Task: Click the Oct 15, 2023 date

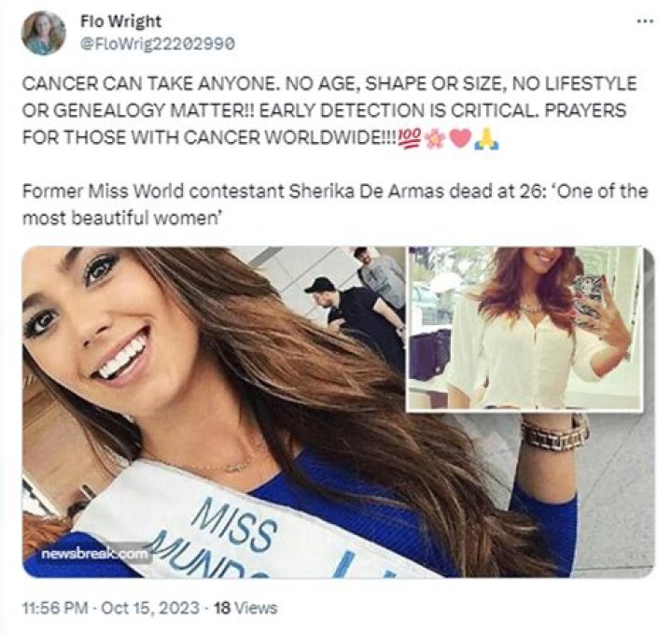Action: 150,607
